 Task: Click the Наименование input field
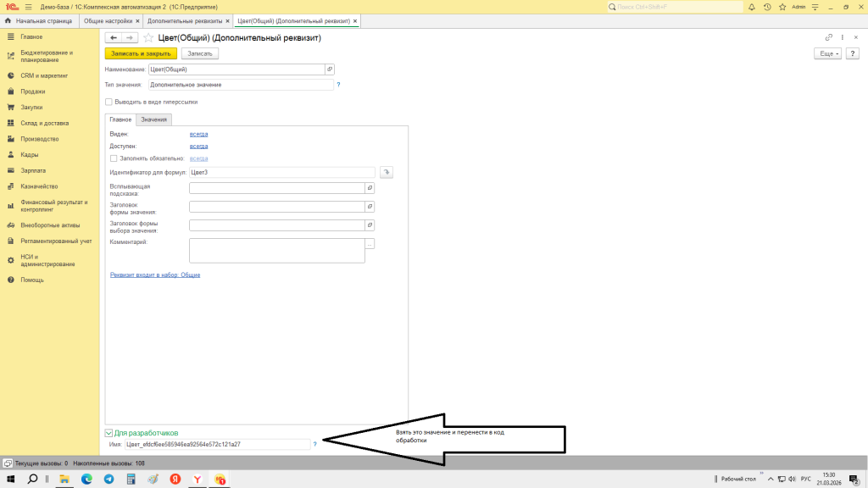point(236,69)
